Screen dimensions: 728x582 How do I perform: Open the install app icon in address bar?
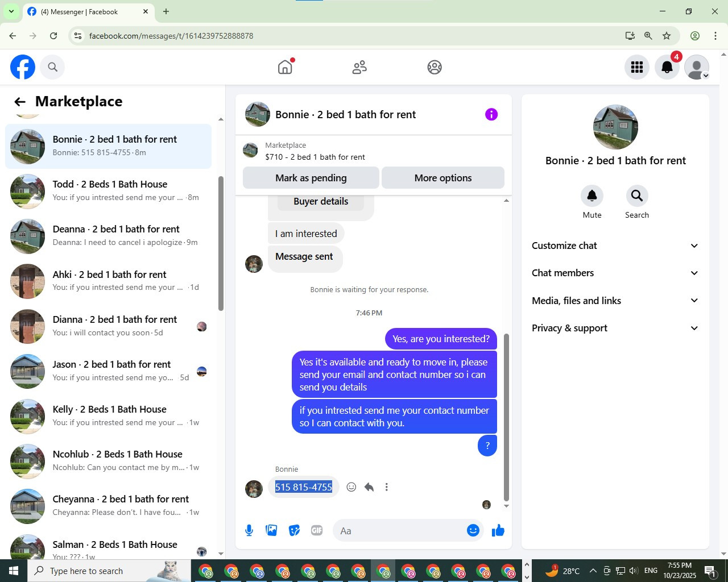click(x=630, y=36)
